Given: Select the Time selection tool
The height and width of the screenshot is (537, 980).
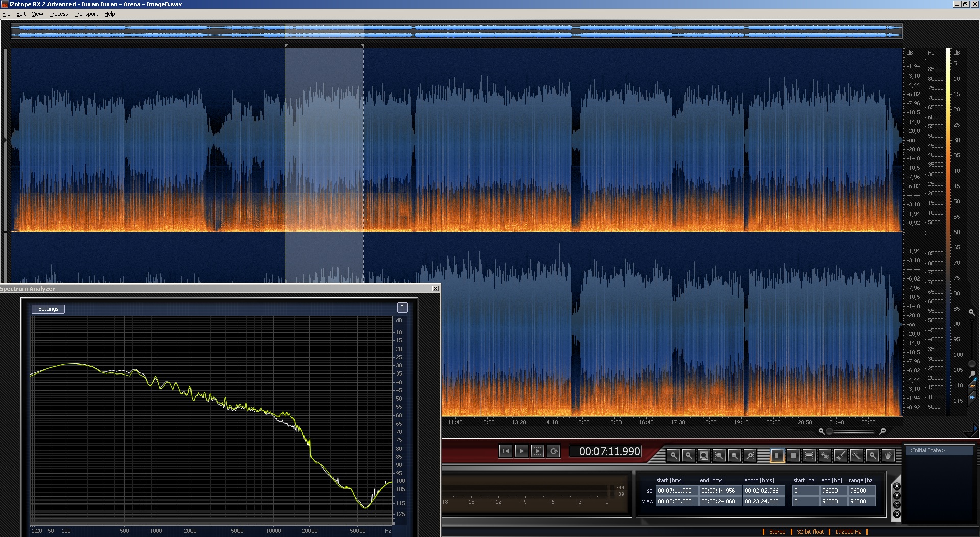Looking at the screenshot, I should click(x=777, y=455).
